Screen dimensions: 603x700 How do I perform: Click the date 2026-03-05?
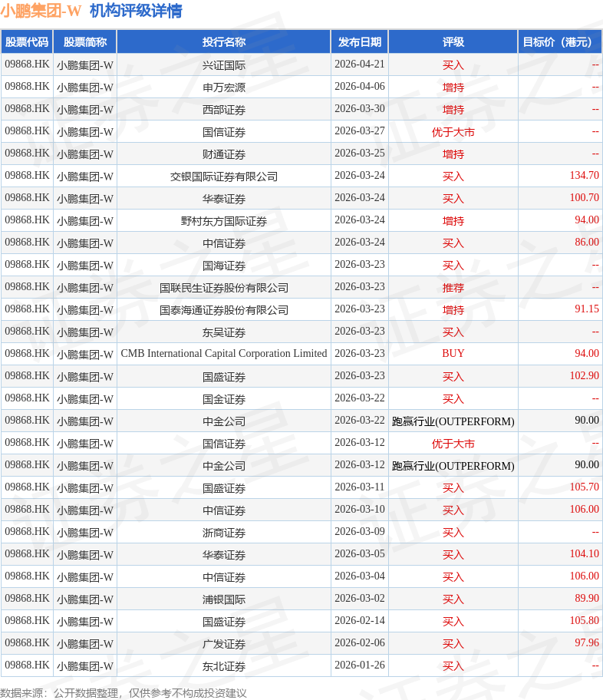click(x=359, y=554)
